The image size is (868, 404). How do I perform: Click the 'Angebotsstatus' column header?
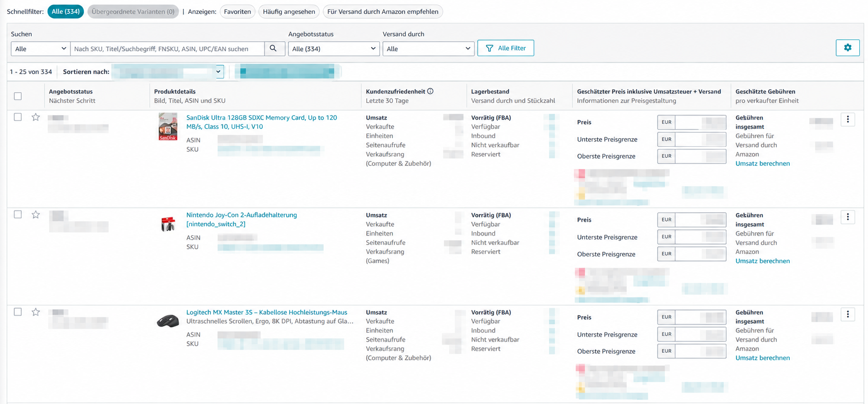(71, 92)
